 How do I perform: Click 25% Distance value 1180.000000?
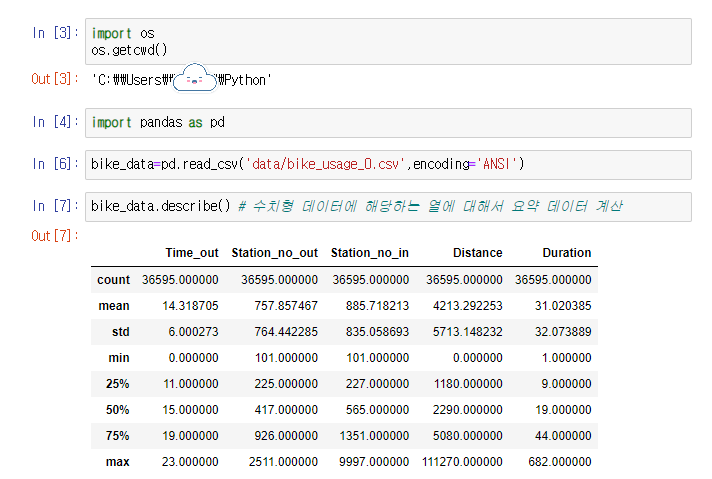tap(468, 384)
